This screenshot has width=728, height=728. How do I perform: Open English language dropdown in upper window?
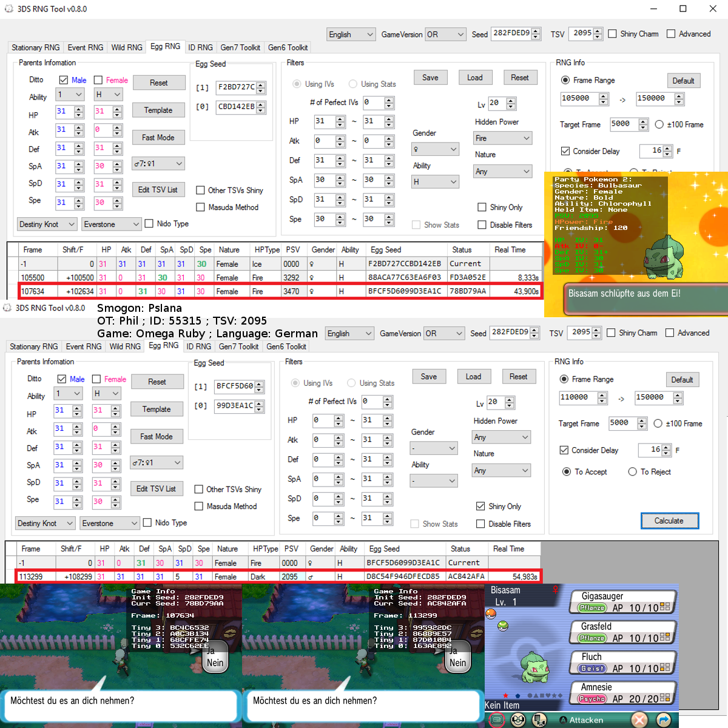351,35
